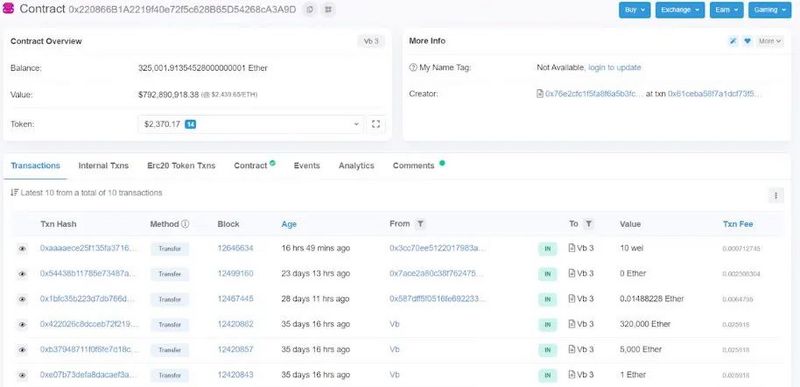
Task: Open the three-dot options menu for transactions
Action: coord(776,195)
